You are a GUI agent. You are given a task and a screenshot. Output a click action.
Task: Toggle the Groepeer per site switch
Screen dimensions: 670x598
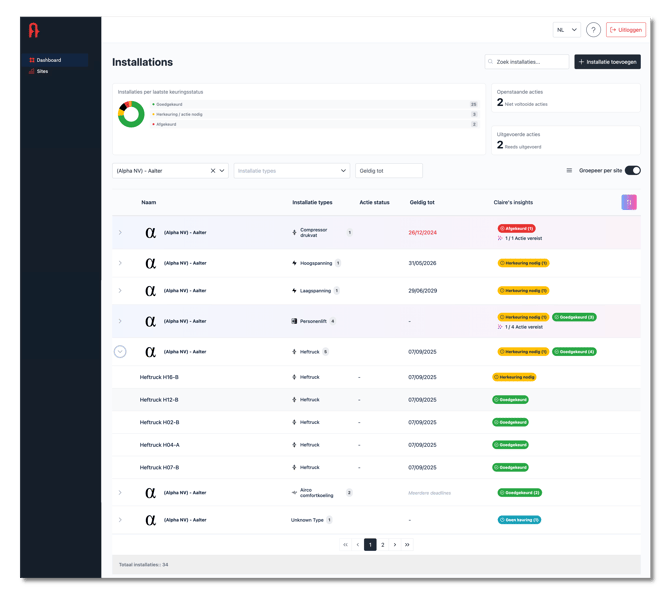632,170
